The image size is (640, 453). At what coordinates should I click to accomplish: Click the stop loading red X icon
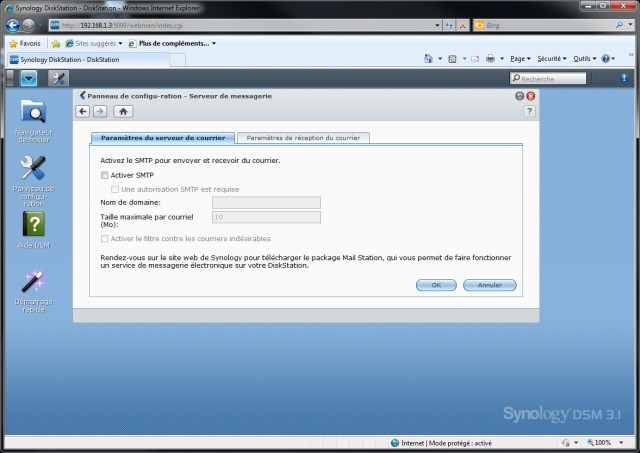pyautogui.click(x=462, y=25)
